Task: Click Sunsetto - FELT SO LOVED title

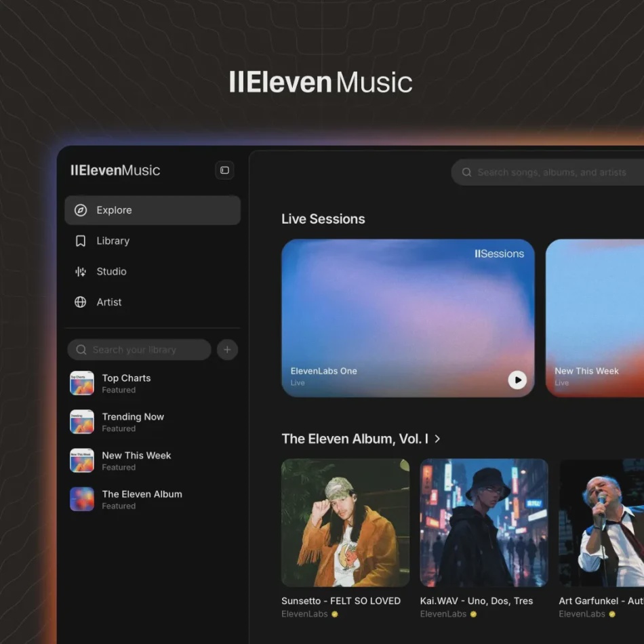Action: pyautogui.click(x=341, y=601)
